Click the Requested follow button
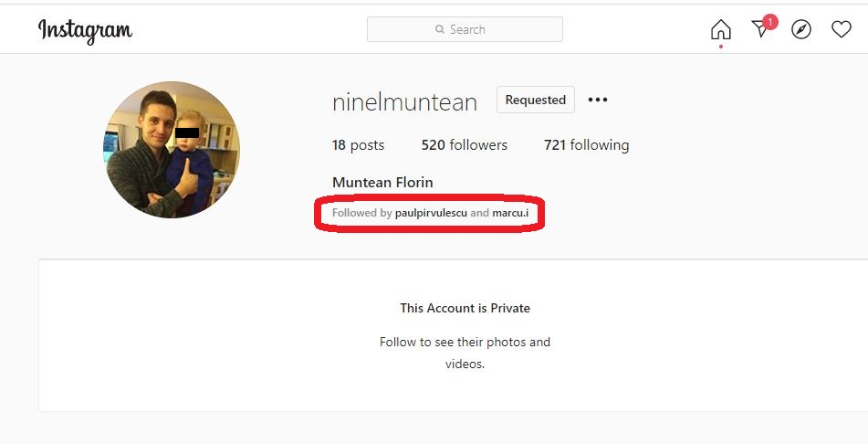 pyautogui.click(x=535, y=100)
